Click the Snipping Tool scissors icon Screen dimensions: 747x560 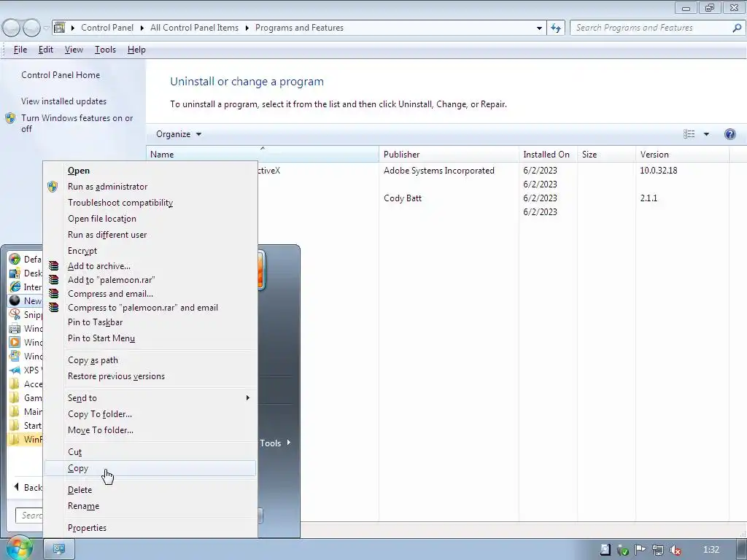click(x=15, y=314)
